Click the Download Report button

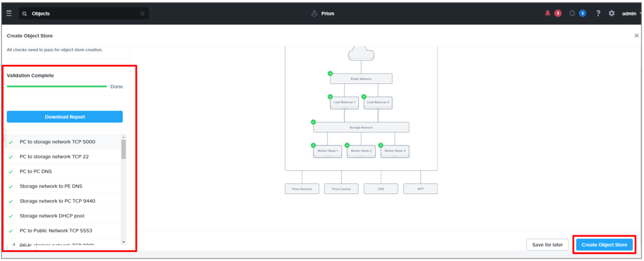click(x=65, y=117)
